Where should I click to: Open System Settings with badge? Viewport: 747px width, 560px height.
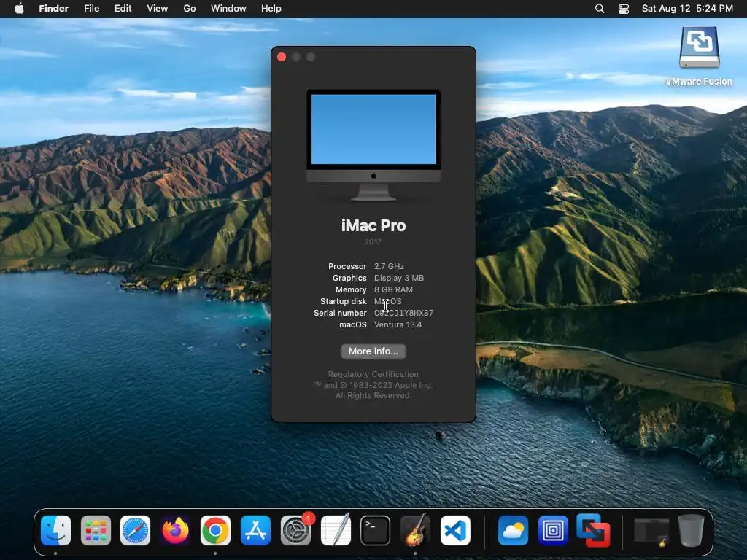(296, 530)
